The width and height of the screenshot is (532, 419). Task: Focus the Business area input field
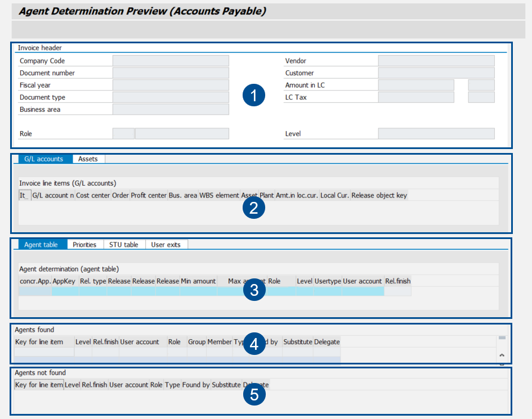[171, 109]
